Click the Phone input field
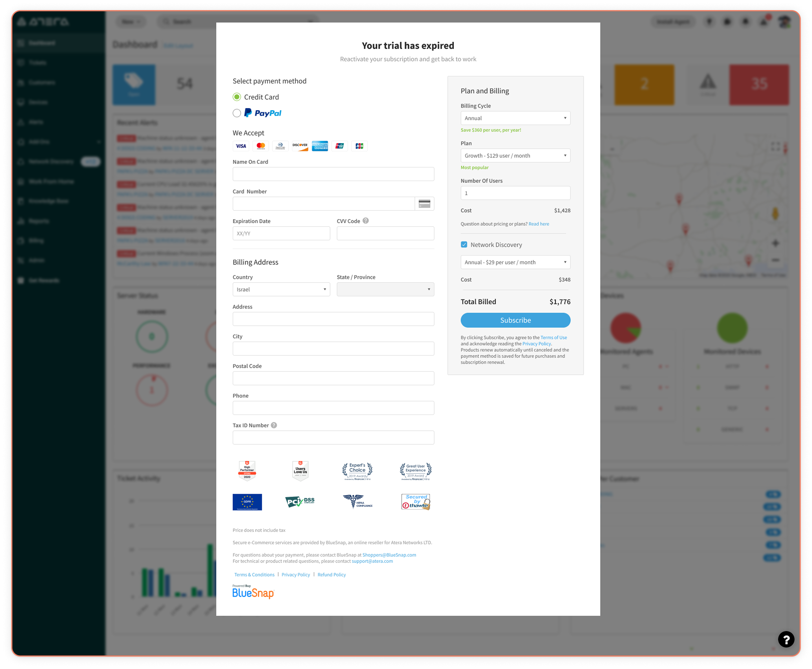 point(333,408)
